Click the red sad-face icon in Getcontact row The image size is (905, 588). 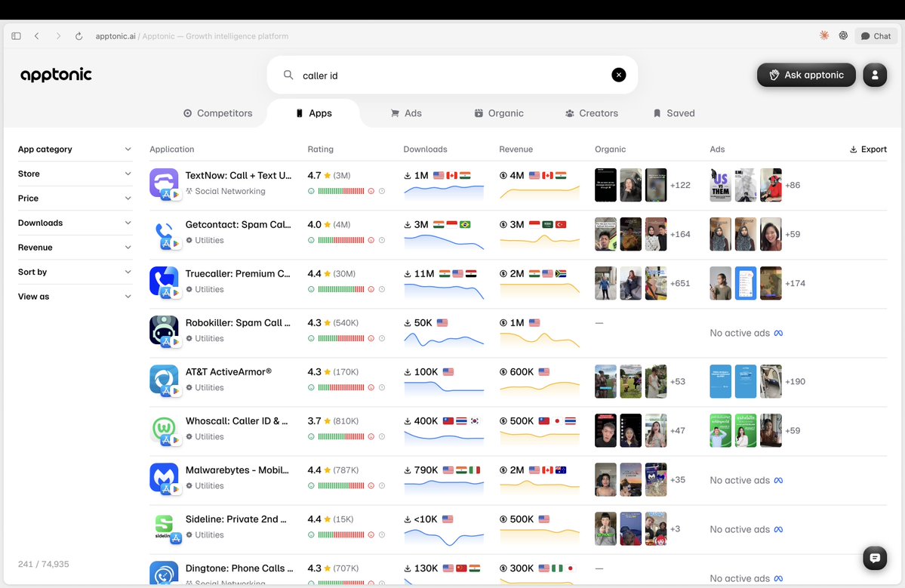pyautogui.click(x=371, y=240)
